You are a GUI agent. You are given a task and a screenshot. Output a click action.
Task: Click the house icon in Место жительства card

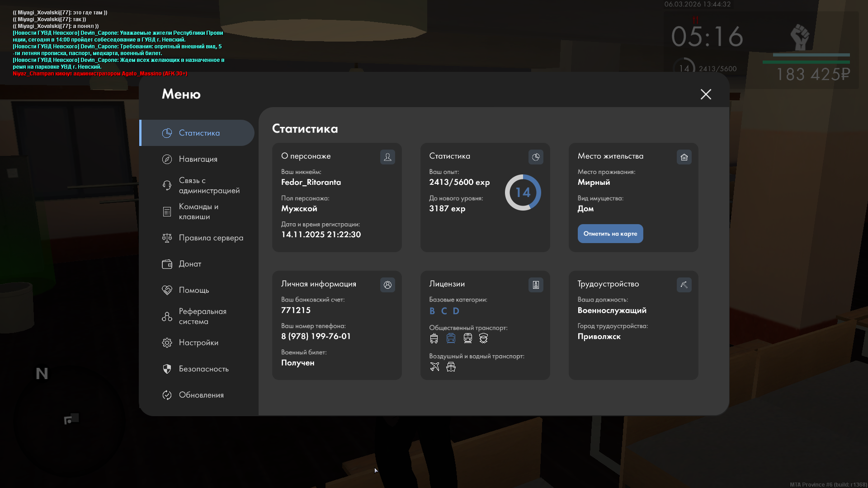(x=684, y=157)
